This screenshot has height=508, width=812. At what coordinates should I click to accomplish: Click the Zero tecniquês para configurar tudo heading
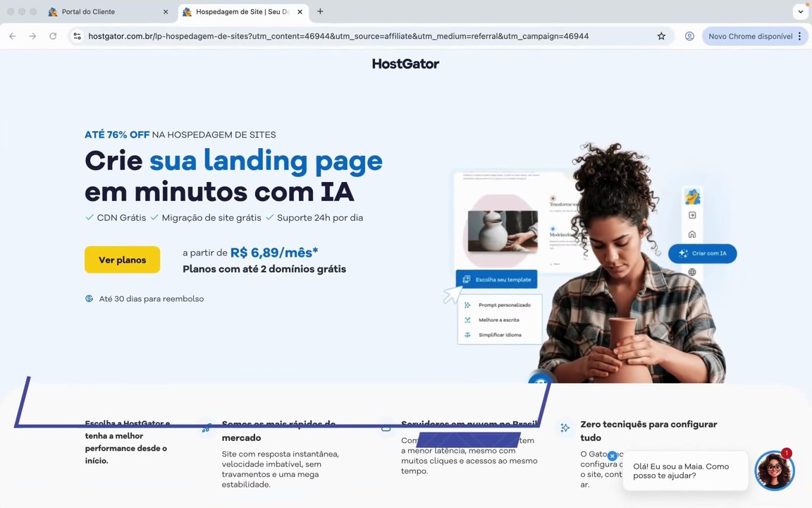[648, 431]
